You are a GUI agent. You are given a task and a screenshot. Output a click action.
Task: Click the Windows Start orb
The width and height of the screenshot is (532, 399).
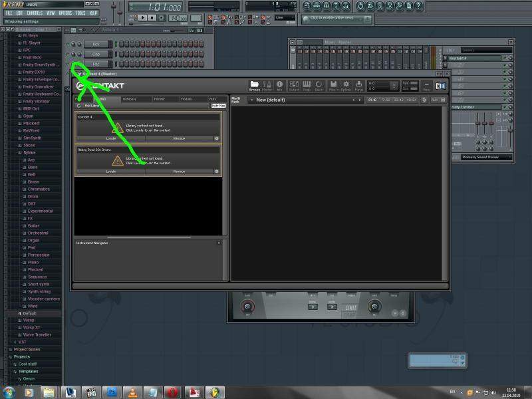pos(9,392)
